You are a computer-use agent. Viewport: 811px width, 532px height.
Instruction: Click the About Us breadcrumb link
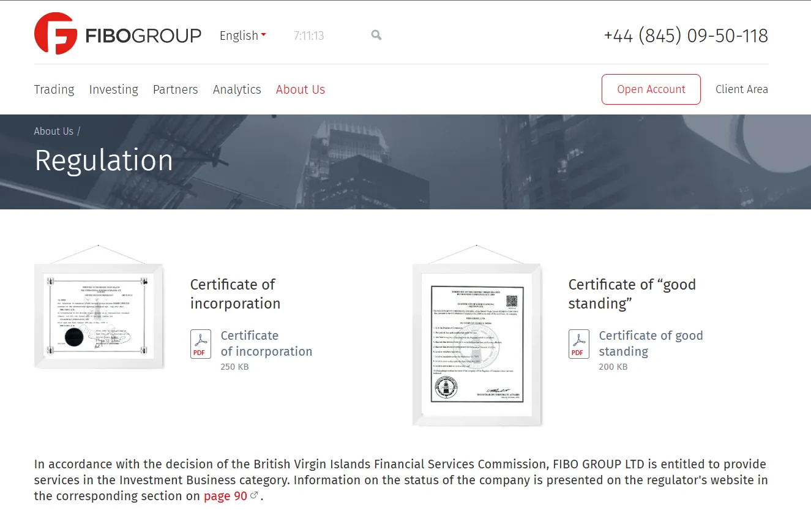(x=54, y=131)
